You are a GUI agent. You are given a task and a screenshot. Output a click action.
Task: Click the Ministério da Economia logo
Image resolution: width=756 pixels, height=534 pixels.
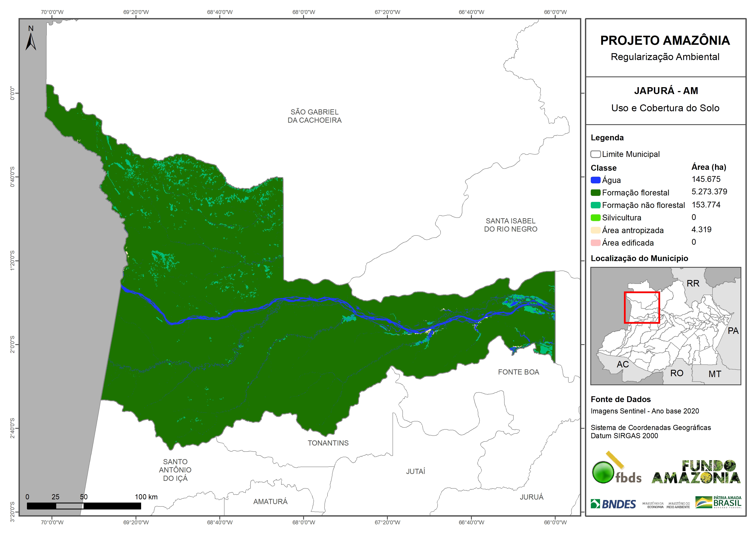pyautogui.click(x=653, y=505)
